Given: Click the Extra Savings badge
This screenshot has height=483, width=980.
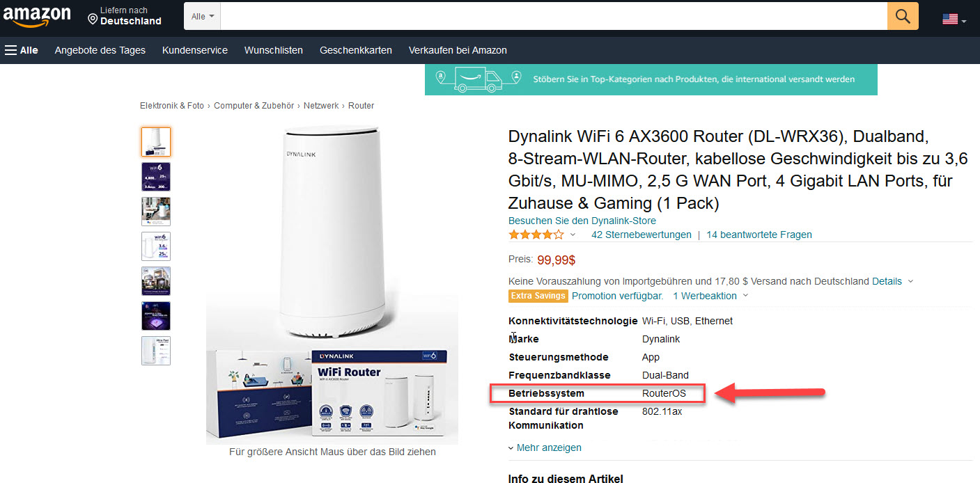Looking at the screenshot, I should click(x=538, y=296).
